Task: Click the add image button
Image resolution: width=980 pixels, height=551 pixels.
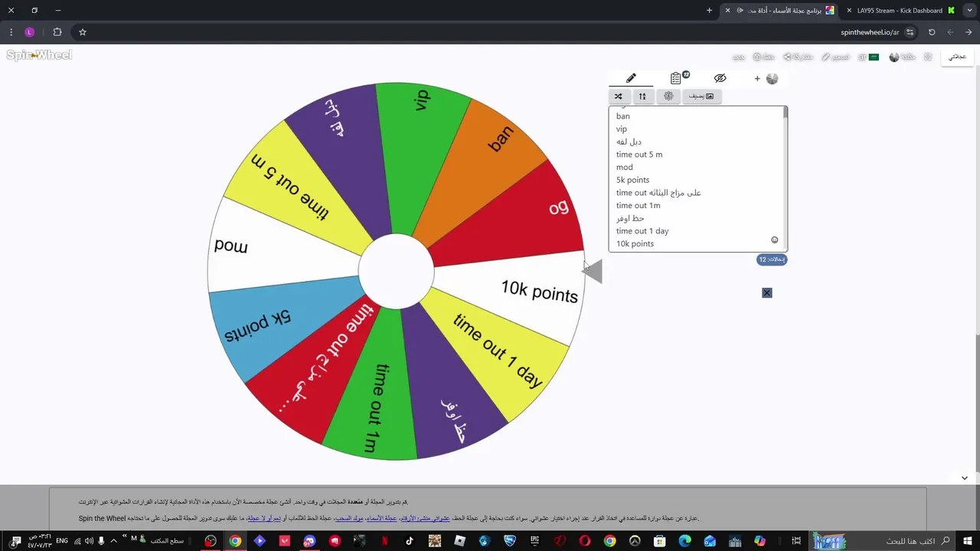Action: 701,96
